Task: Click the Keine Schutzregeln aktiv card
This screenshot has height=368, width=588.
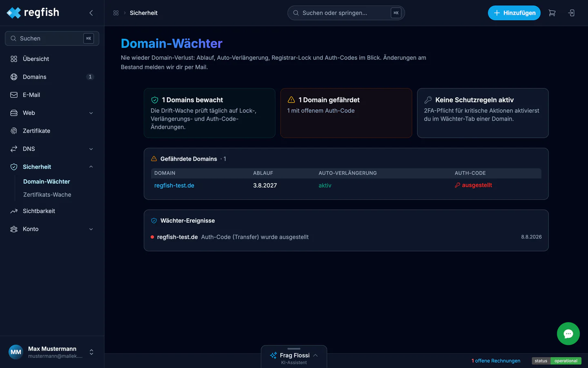Action: 483,113
